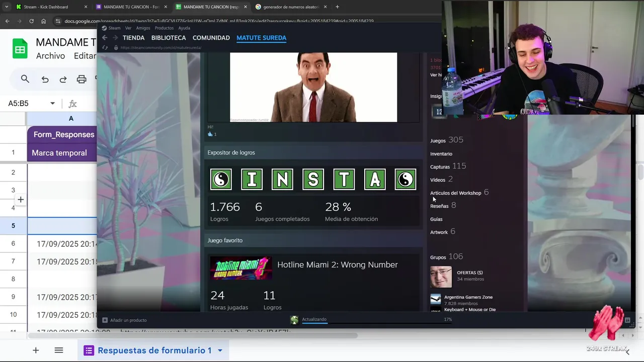Screen dimensions: 644x362
Task: Go back in Chrome browser
Action: point(7,21)
